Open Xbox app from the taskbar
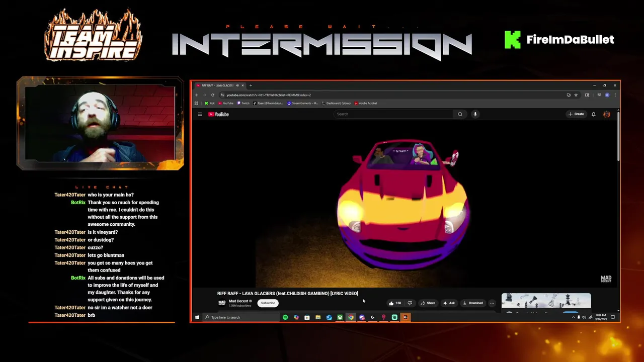 click(x=340, y=317)
